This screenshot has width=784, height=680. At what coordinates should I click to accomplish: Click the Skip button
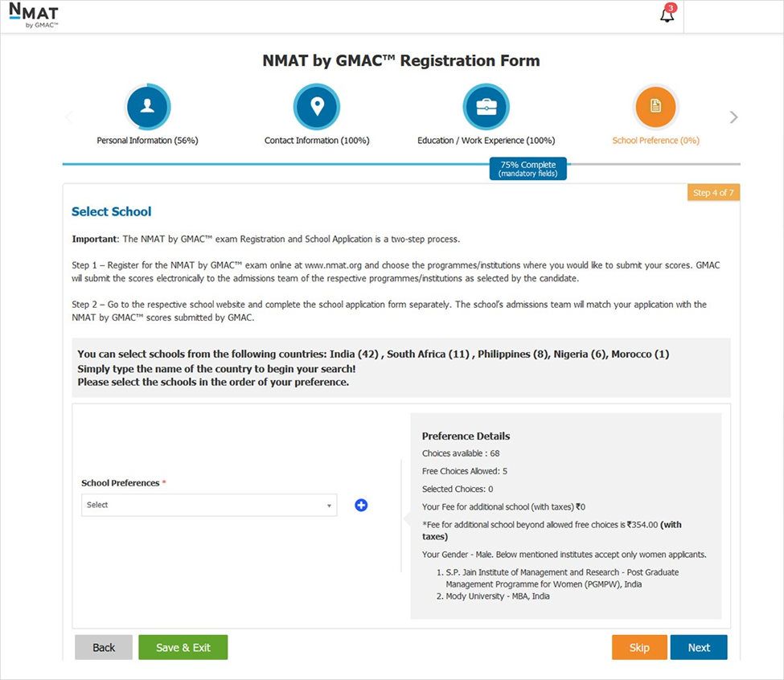[x=639, y=648]
